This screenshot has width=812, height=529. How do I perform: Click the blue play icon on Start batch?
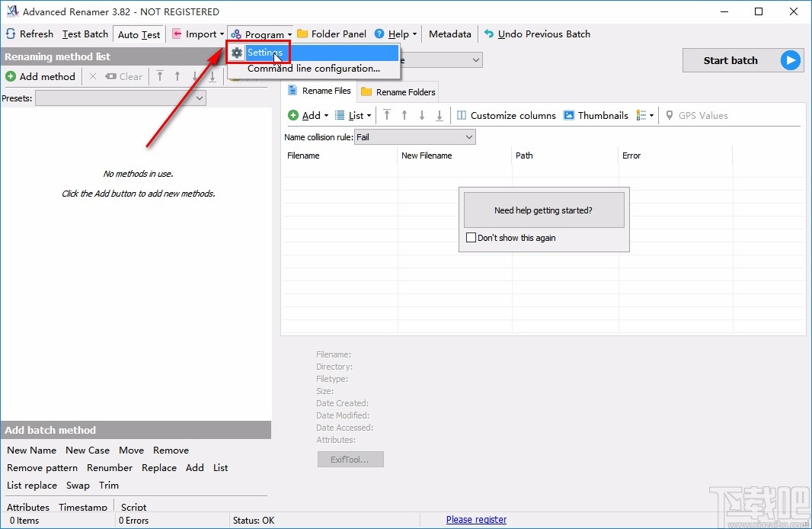pyautogui.click(x=790, y=61)
